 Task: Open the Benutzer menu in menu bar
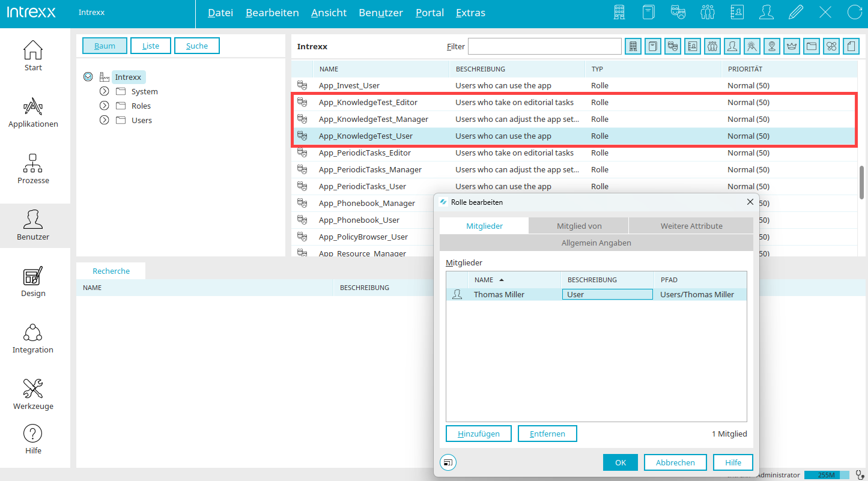click(x=381, y=13)
